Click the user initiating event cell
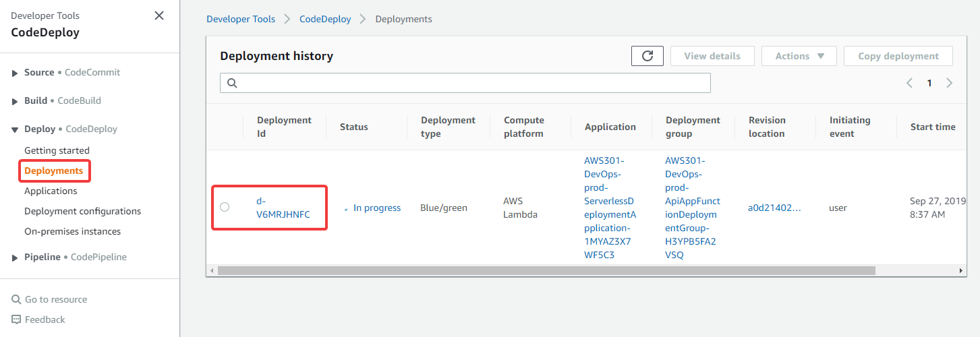This screenshot has height=337, width=980. tap(838, 208)
